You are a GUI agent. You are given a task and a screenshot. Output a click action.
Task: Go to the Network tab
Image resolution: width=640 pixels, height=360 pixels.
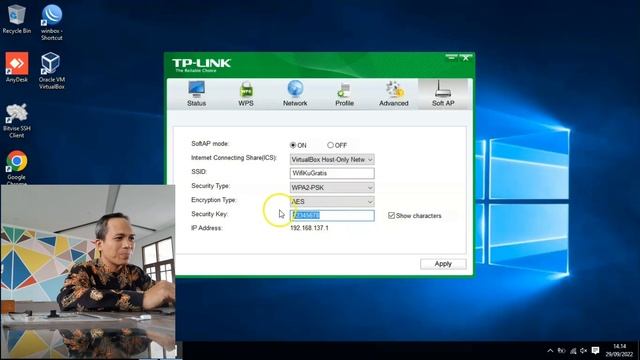click(x=295, y=94)
